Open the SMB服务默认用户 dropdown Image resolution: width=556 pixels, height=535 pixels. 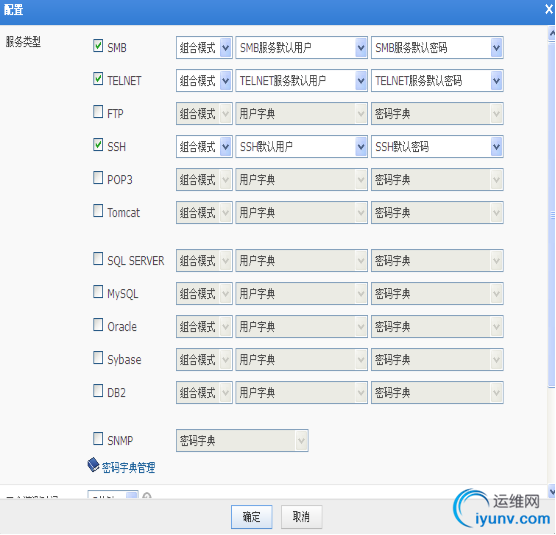coord(301,48)
